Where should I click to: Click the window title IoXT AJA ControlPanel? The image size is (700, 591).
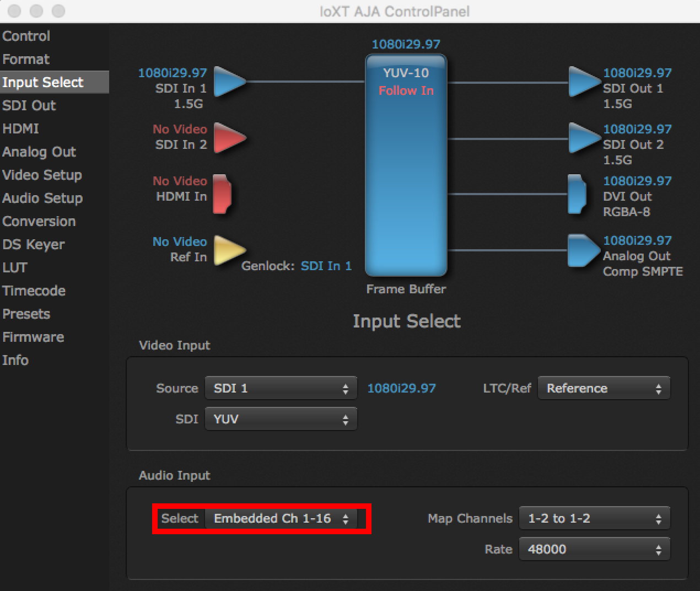point(395,11)
